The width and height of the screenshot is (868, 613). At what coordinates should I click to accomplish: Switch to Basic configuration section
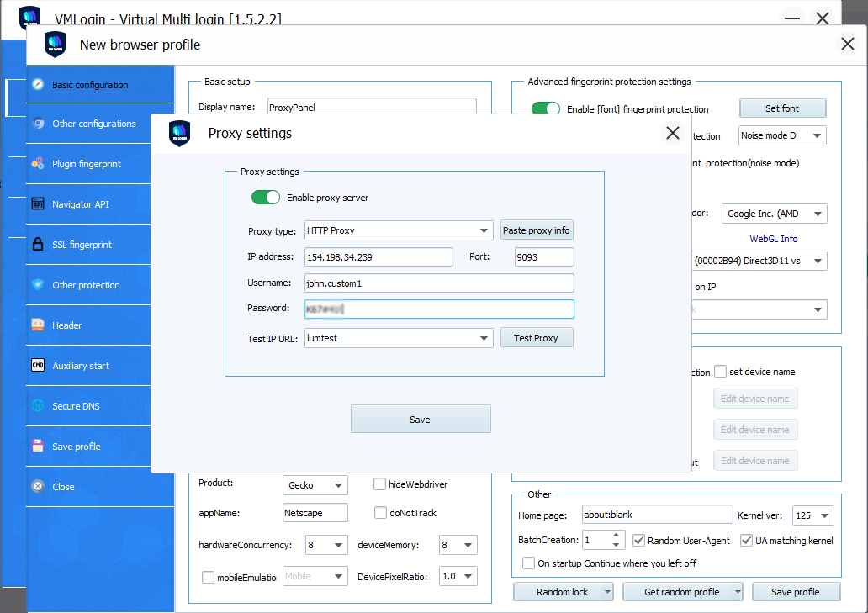(90, 85)
